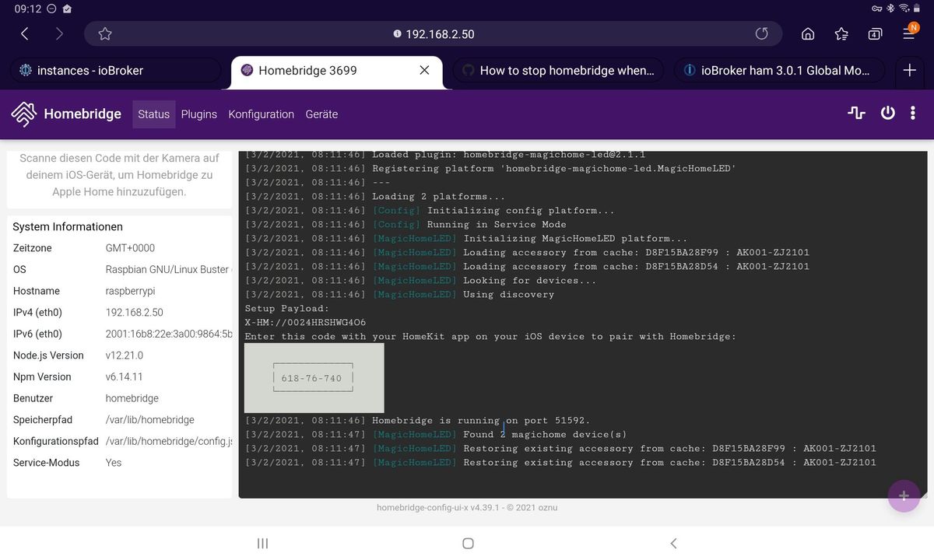Tap Android back navigation button
This screenshot has width=934, height=560.
673,544
